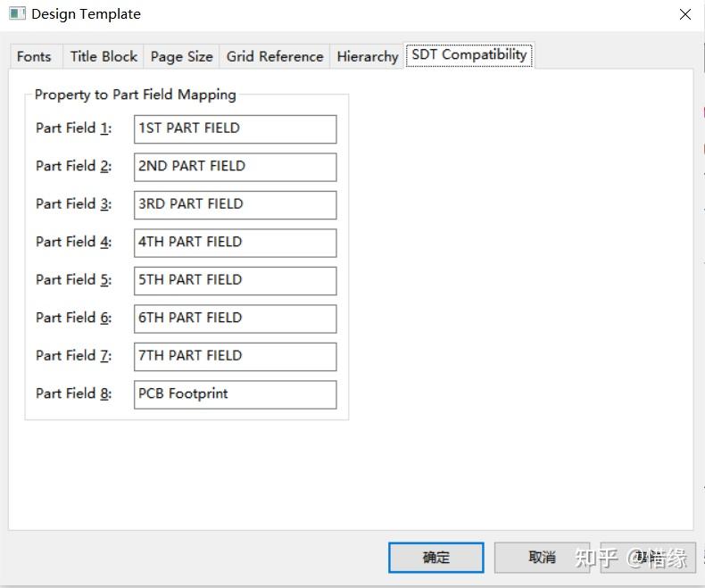705x588 pixels.
Task: Switch to the Fonts tab
Action: (x=34, y=56)
